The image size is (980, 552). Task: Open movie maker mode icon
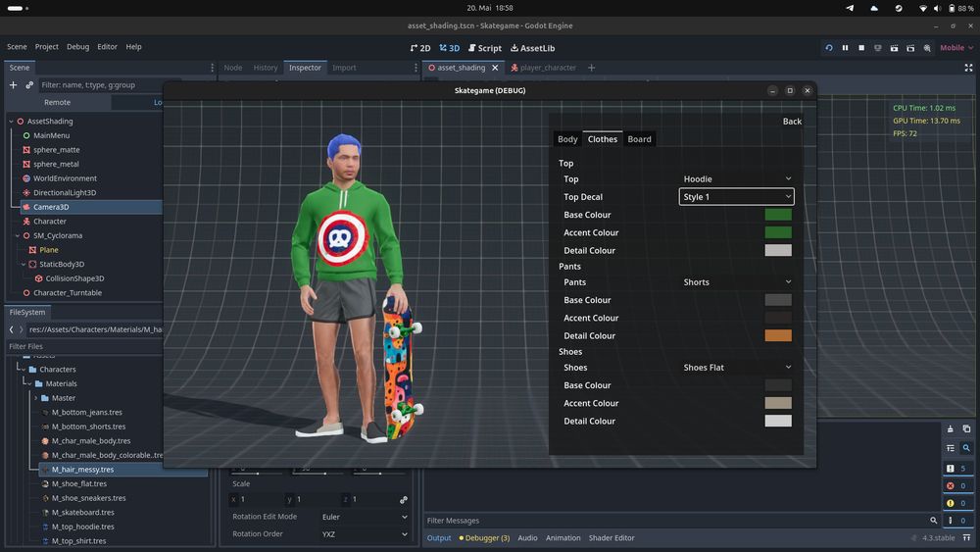[x=927, y=47]
